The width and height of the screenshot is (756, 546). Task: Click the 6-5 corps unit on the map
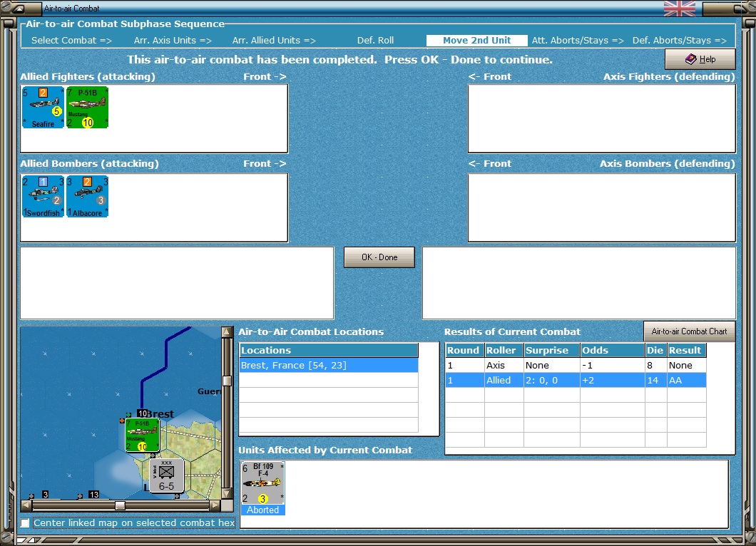tap(166, 475)
